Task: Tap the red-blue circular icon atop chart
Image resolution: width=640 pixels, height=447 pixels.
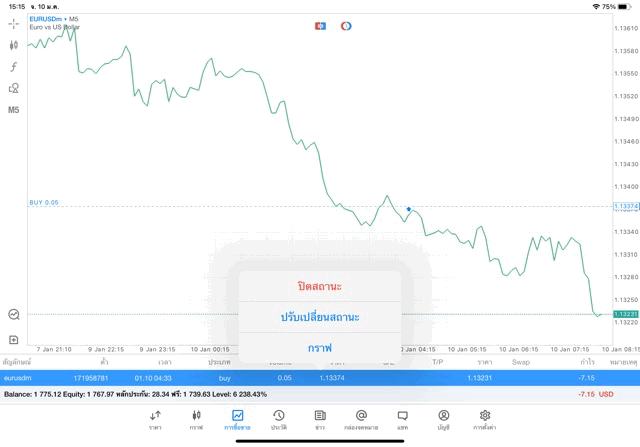Action: pos(346,25)
